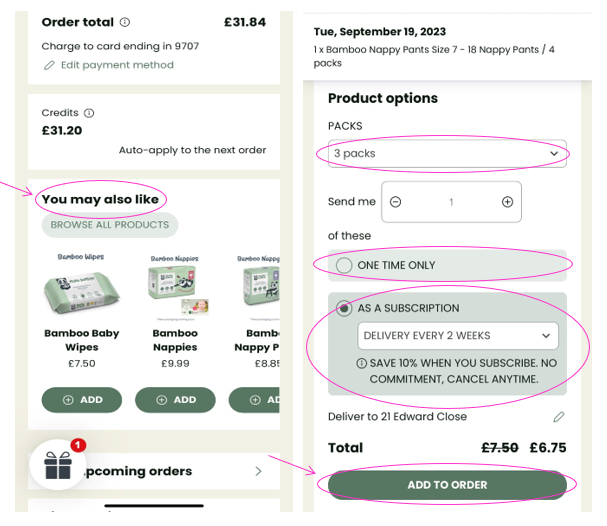The image size is (607, 526).
Task: Expand the Upcoming orders chevron
Action: (258, 471)
